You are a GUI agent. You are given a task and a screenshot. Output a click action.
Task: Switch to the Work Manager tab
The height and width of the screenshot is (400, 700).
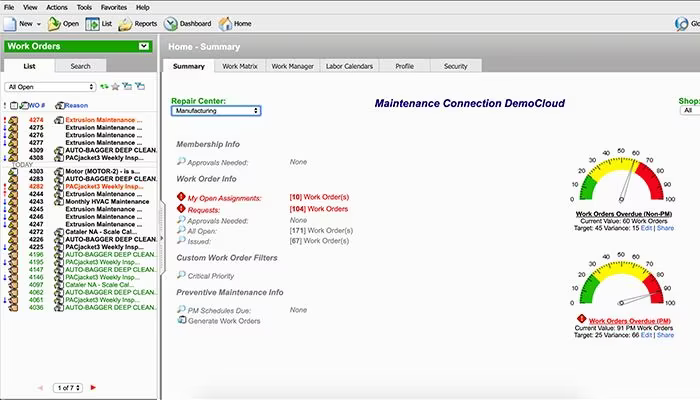click(x=293, y=66)
